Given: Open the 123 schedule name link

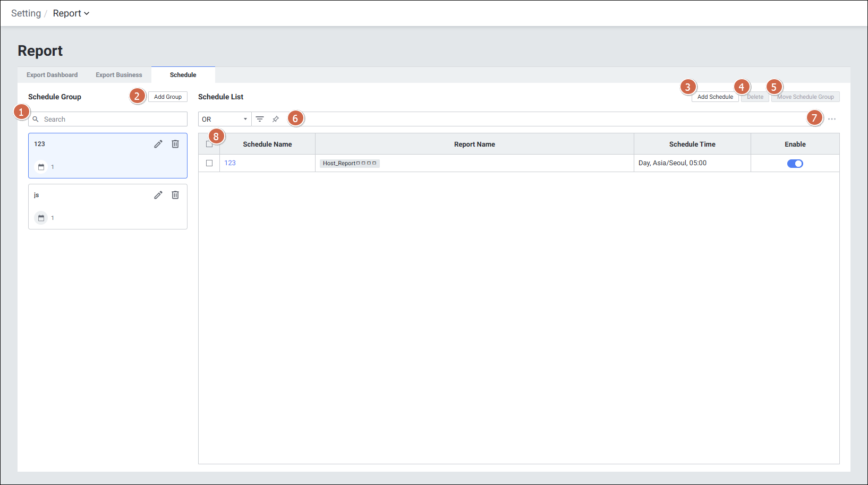Looking at the screenshot, I should pos(230,163).
